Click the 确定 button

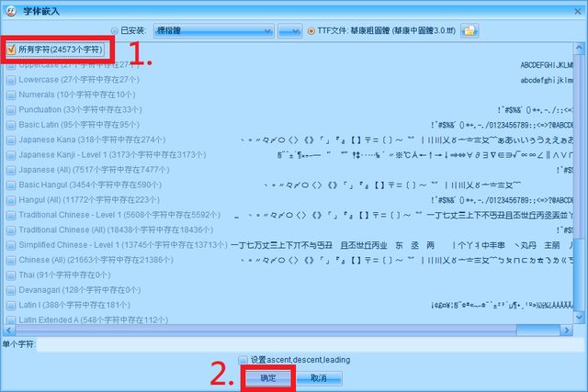(x=266, y=377)
